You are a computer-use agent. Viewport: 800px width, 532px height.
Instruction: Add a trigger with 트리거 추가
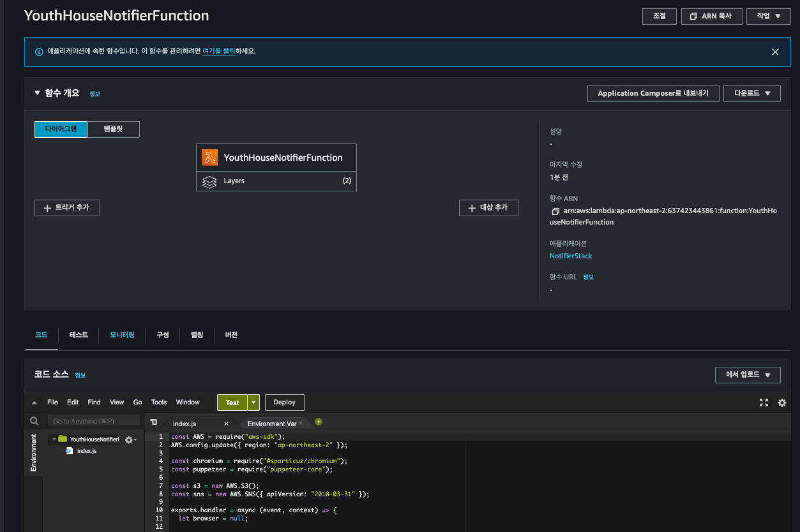click(67, 207)
